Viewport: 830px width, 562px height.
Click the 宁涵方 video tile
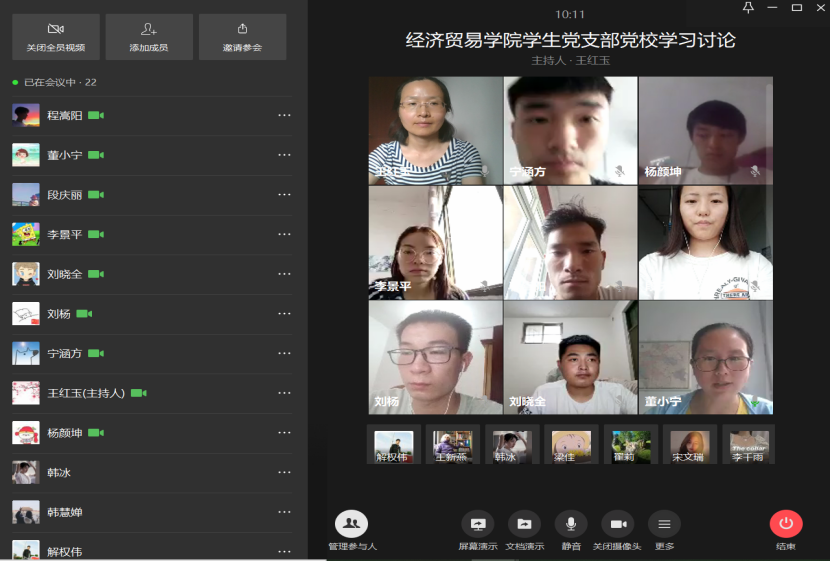pyautogui.click(x=571, y=130)
